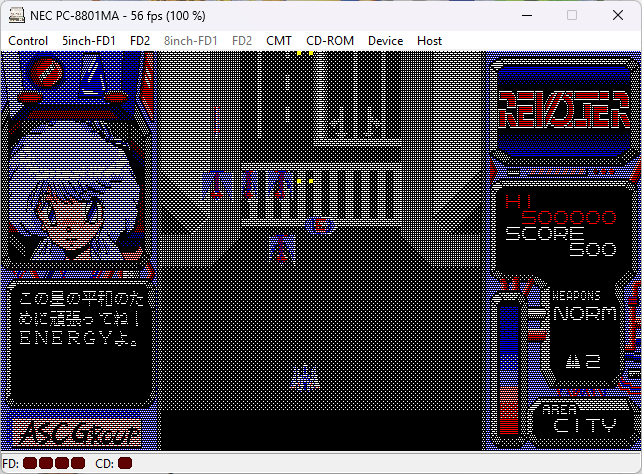The image size is (642, 474).
Task: Click the ASC Group logo
Action: (x=77, y=433)
